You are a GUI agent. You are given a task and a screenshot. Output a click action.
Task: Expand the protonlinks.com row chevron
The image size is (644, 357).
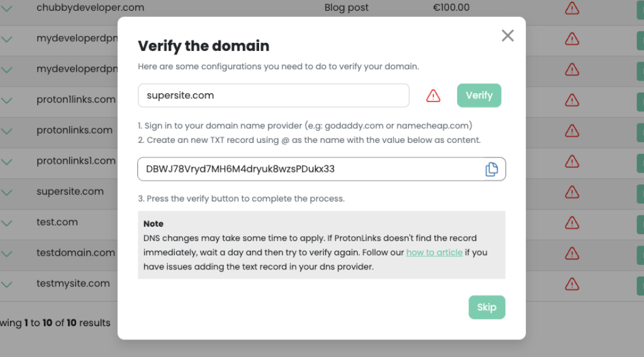click(x=6, y=131)
